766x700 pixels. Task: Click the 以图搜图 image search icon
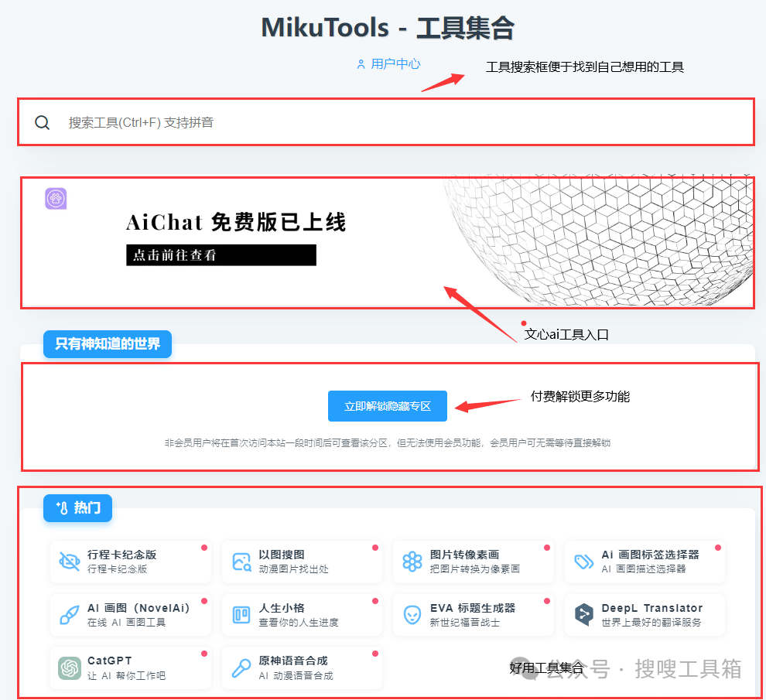pos(241,562)
